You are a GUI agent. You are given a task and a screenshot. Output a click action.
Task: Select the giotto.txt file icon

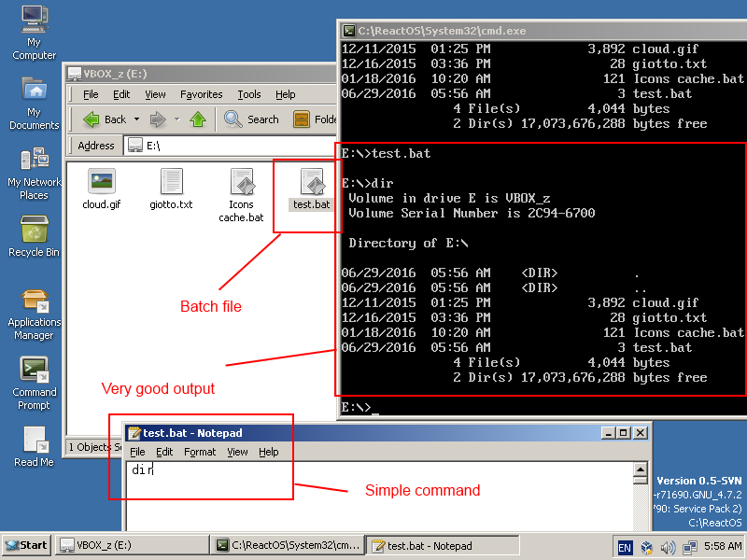171,182
